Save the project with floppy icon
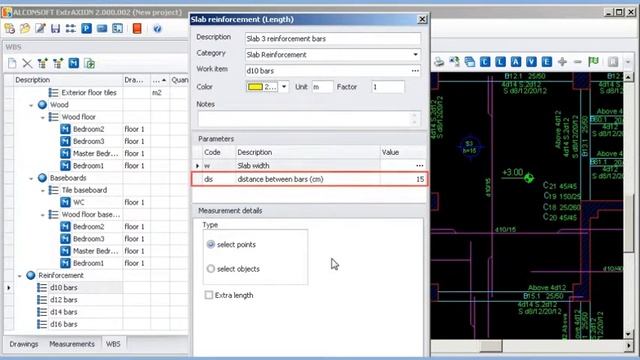640x360 pixels. [56, 29]
